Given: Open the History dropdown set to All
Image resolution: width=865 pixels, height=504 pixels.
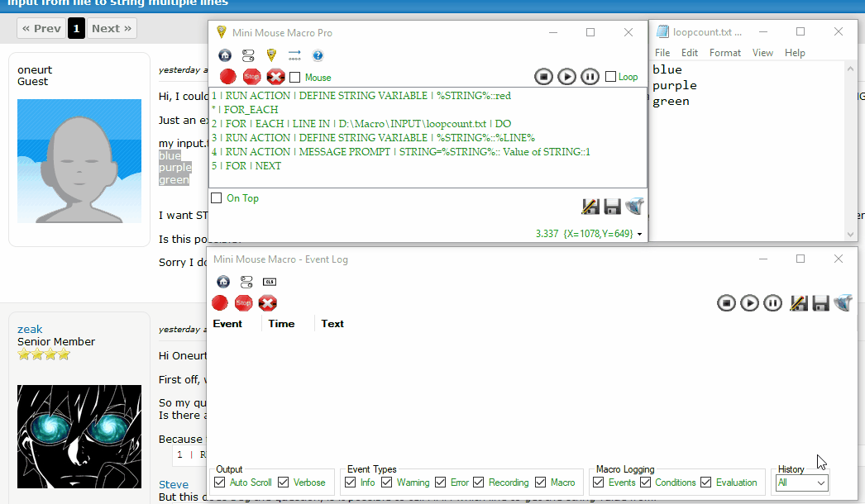Looking at the screenshot, I should [801, 483].
